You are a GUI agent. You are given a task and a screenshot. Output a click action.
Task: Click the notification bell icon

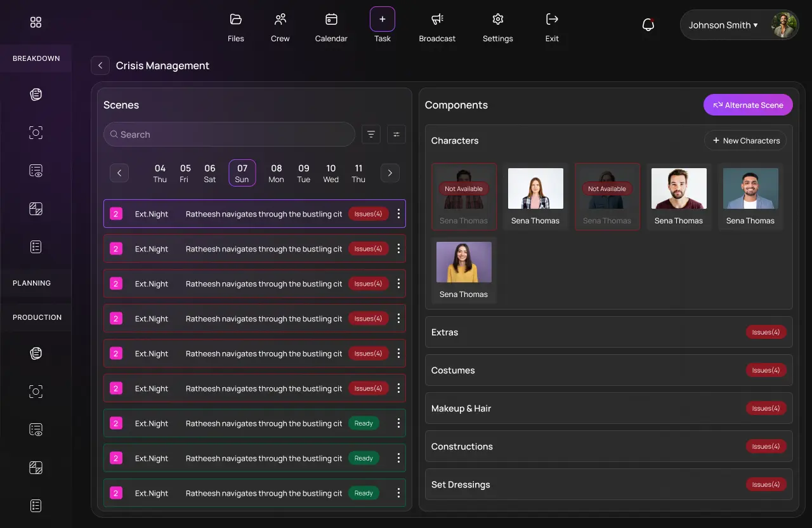pyautogui.click(x=648, y=24)
